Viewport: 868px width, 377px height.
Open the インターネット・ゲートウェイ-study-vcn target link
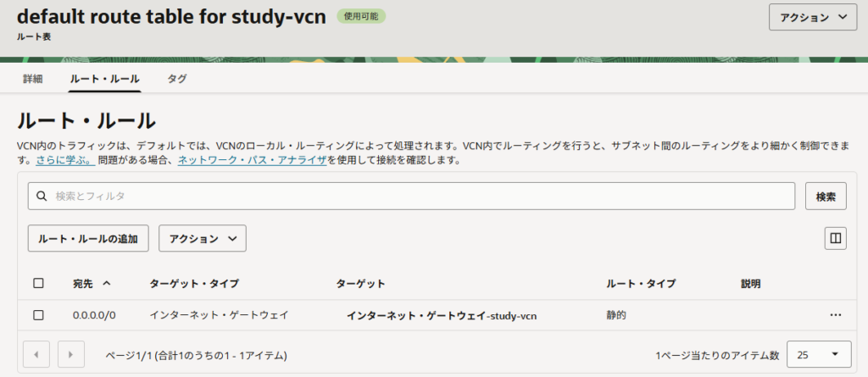[441, 315]
